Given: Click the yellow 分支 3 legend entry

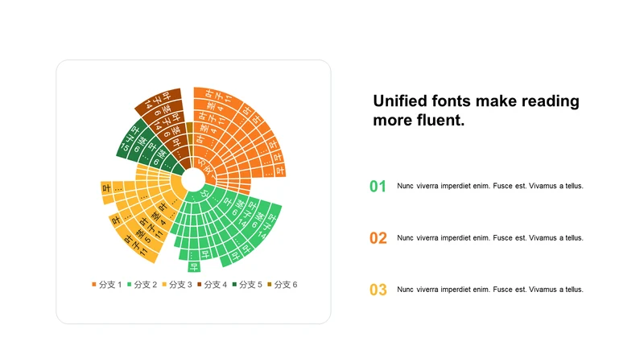Looking at the screenshot, I should (x=177, y=285).
